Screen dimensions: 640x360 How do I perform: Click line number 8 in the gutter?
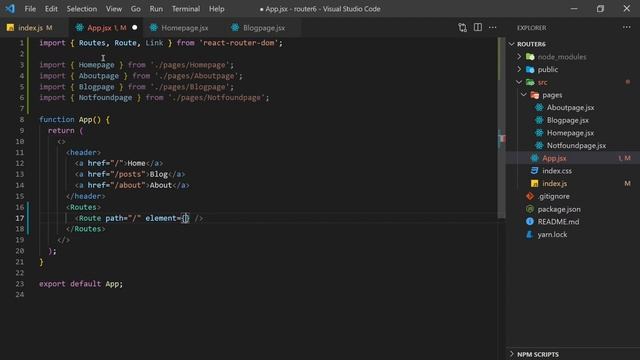point(21,120)
